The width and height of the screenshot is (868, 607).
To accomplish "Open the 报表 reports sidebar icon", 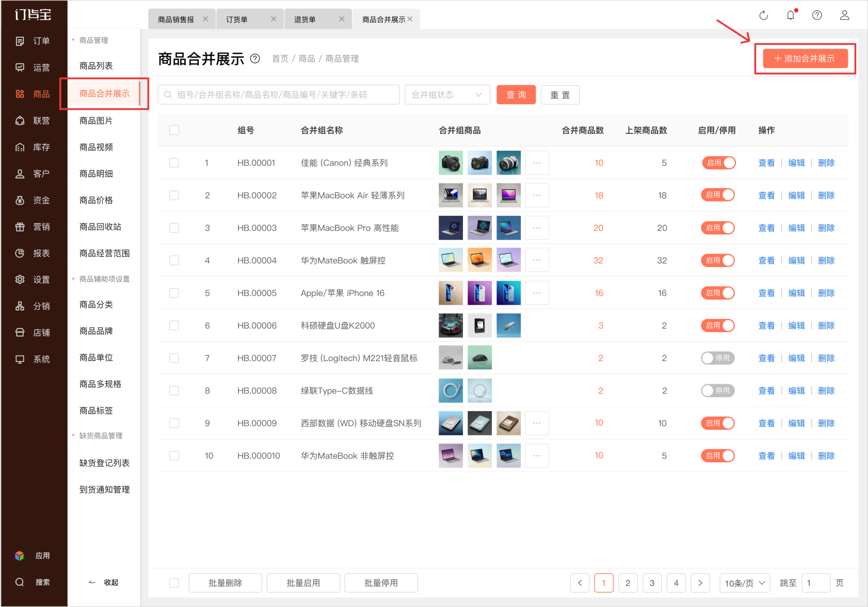I will [x=20, y=253].
